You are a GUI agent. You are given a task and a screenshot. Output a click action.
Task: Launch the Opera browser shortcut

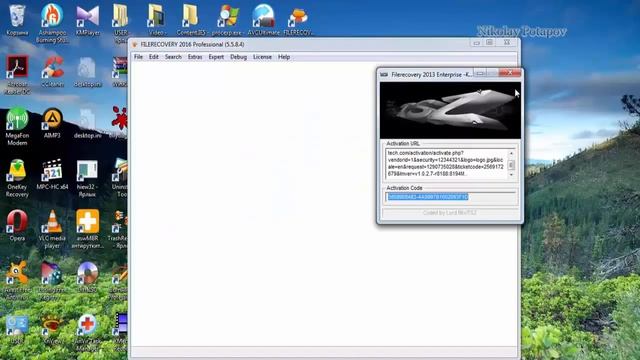click(x=17, y=225)
